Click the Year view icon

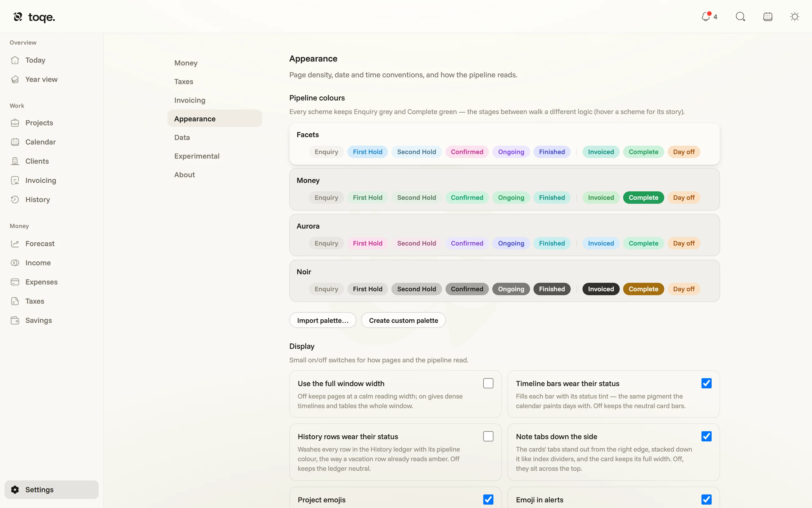15,79
